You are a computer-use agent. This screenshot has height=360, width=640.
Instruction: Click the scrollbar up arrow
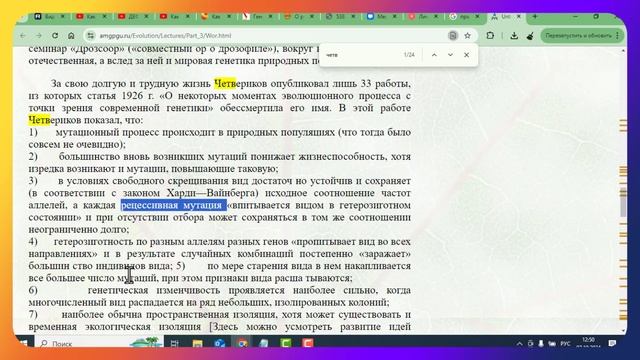pyautogui.click(x=623, y=51)
